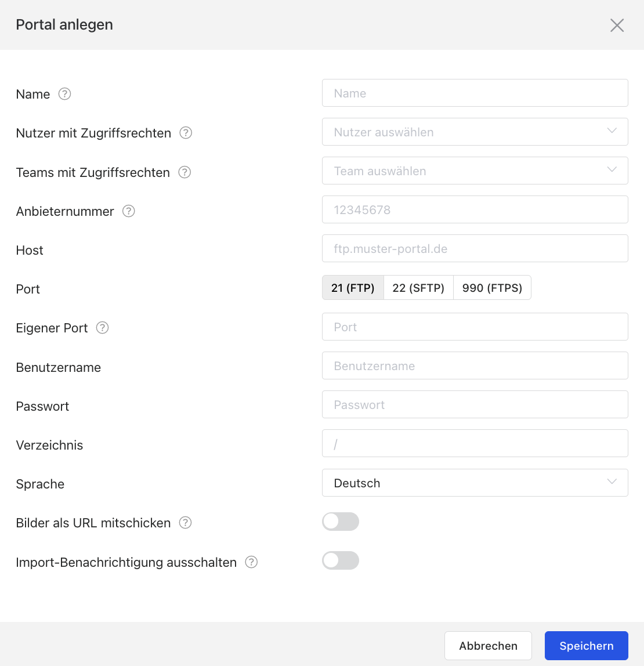
Task: Click the 'Verzeichnis' field label
Action: pos(50,445)
